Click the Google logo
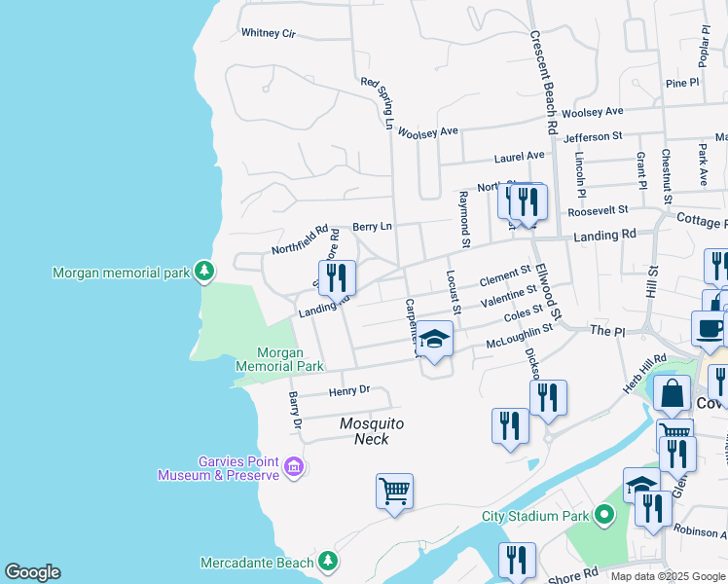This screenshot has height=584, width=728. (32, 572)
